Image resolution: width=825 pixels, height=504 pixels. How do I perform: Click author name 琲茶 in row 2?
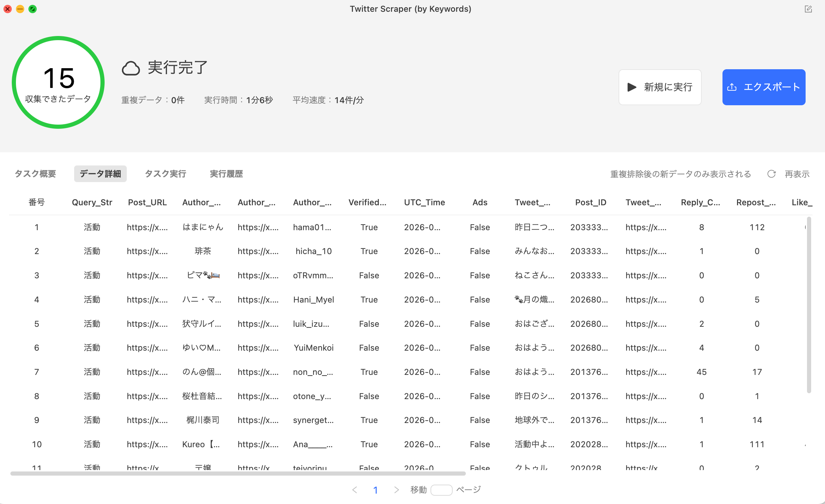coord(203,251)
